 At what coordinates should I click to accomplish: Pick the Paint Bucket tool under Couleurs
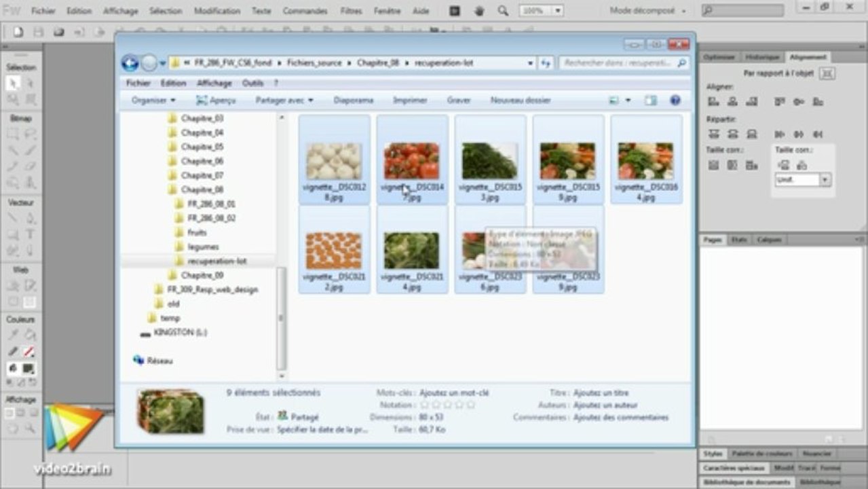coord(30,334)
